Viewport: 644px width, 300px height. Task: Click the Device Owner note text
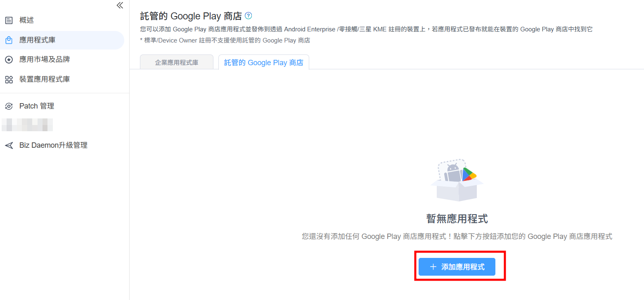(225, 40)
